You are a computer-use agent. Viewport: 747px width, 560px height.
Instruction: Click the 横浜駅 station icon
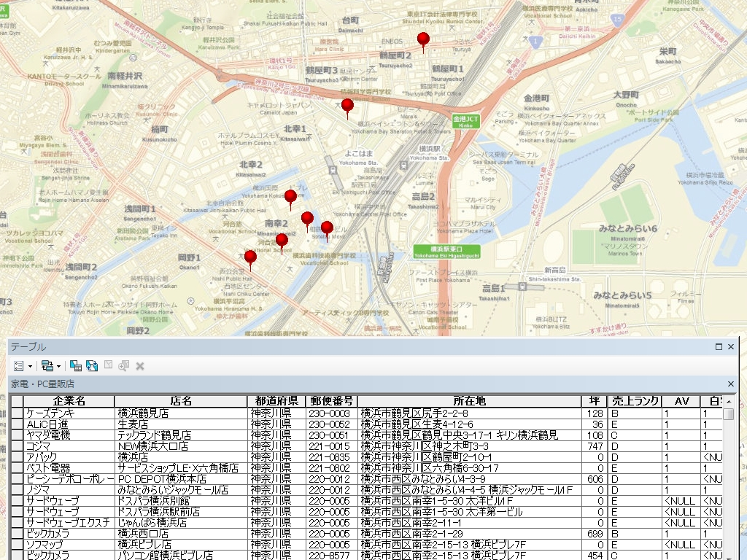[x=404, y=166]
